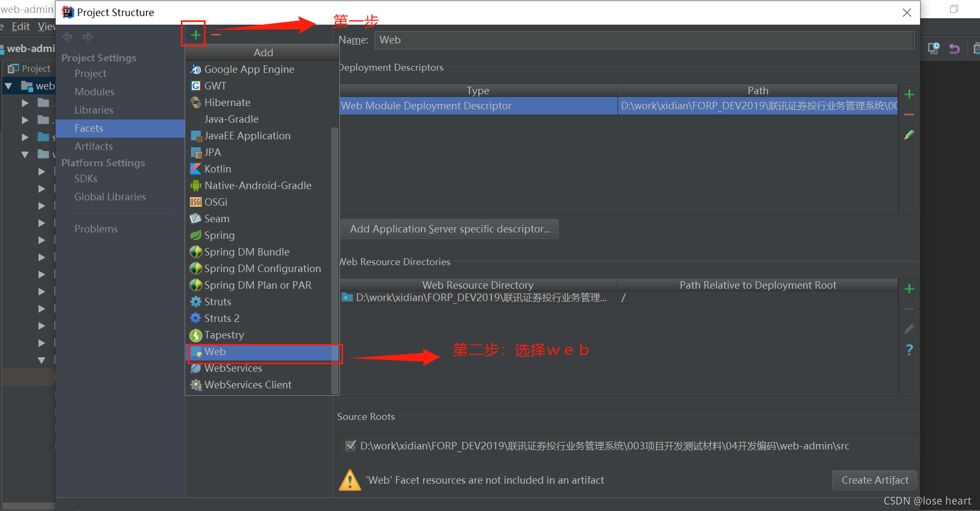Choose Spring DM Plan or PAR
This screenshot has width=980, height=511.
tap(259, 285)
